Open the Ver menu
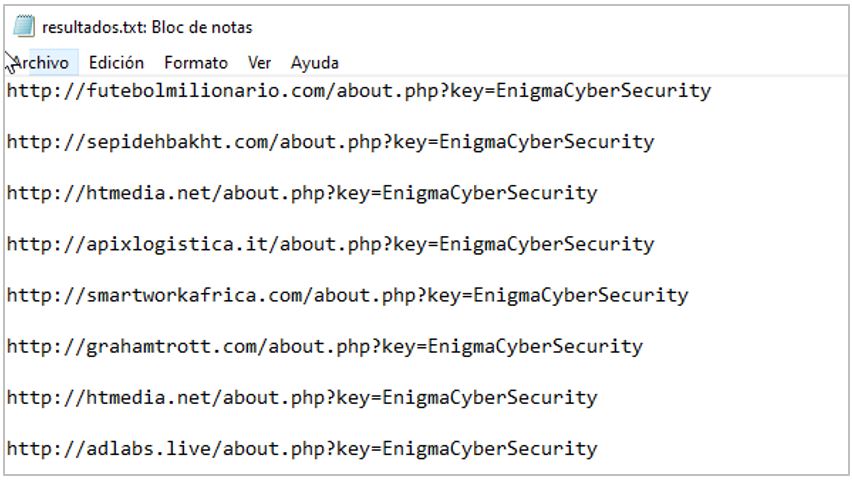Image resolution: width=853 pixels, height=480 pixels. 259,63
